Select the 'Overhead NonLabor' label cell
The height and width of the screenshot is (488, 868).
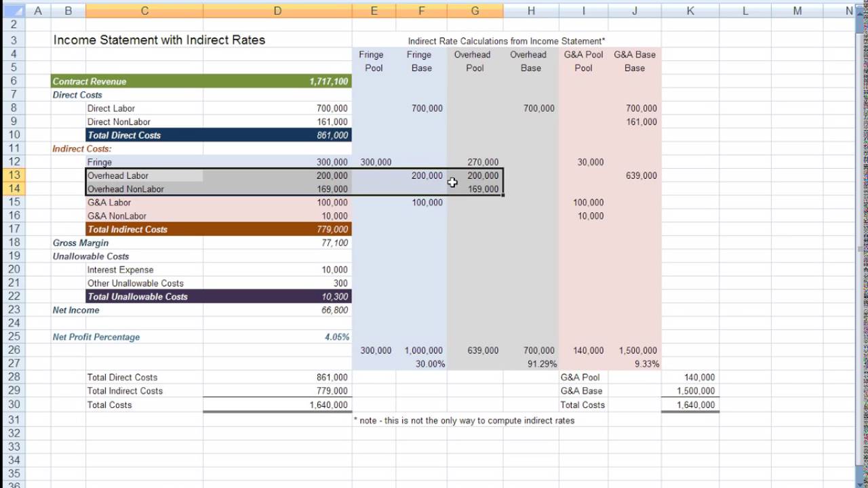click(144, 189)
